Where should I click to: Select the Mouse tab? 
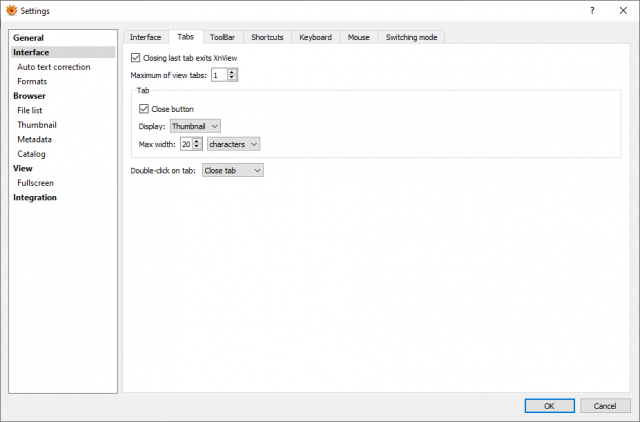tap(359, 37)
